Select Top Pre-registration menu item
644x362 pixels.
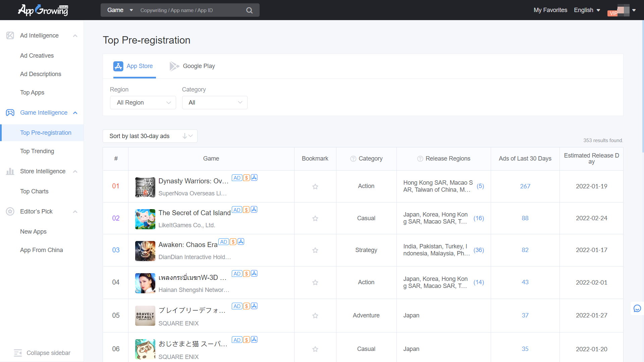pyautogui.click(x=42, y=133)
